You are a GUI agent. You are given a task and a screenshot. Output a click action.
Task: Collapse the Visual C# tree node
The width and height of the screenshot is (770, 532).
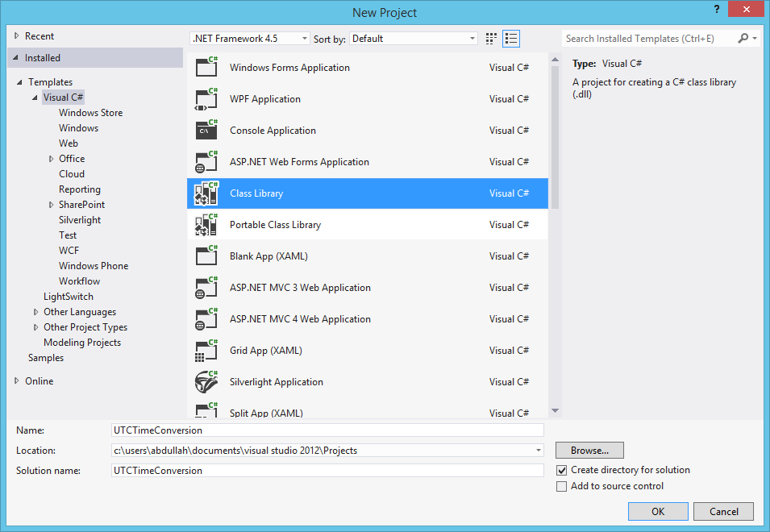[x=35, y=98]
